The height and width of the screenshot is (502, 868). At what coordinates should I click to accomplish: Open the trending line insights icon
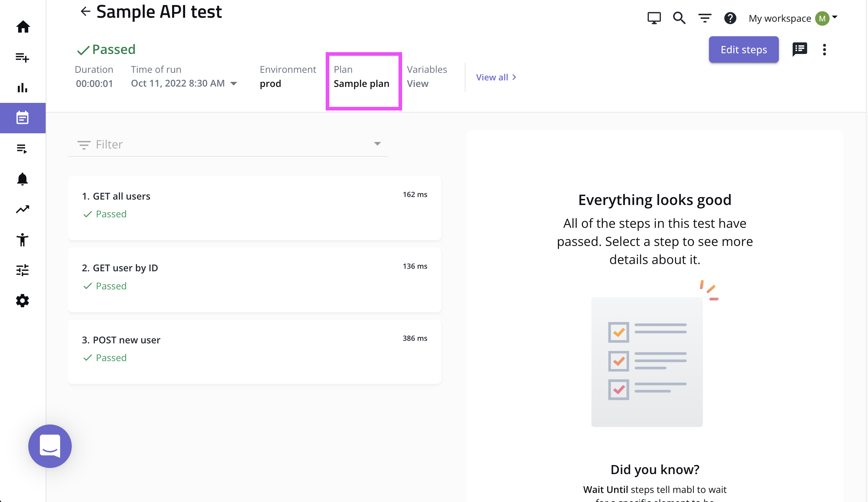22,209
